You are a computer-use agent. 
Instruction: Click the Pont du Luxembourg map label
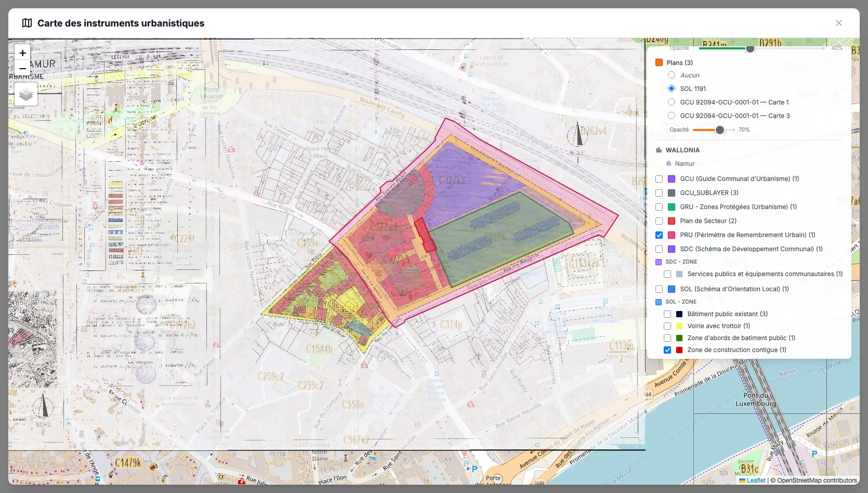tap(756, 399)
